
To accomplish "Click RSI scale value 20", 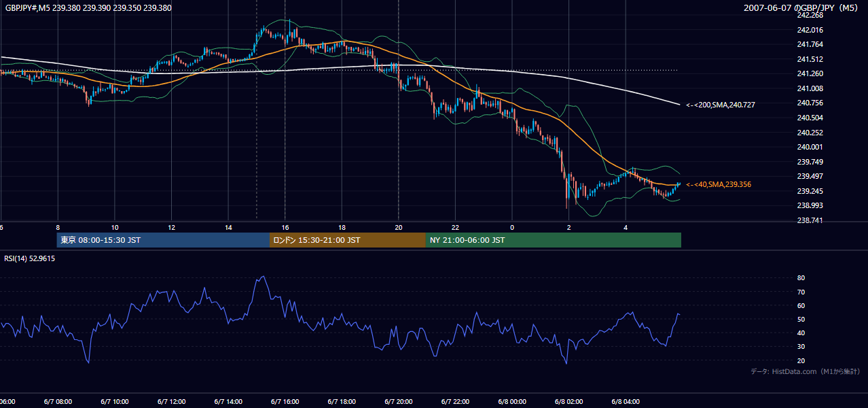I will [801, 360].
